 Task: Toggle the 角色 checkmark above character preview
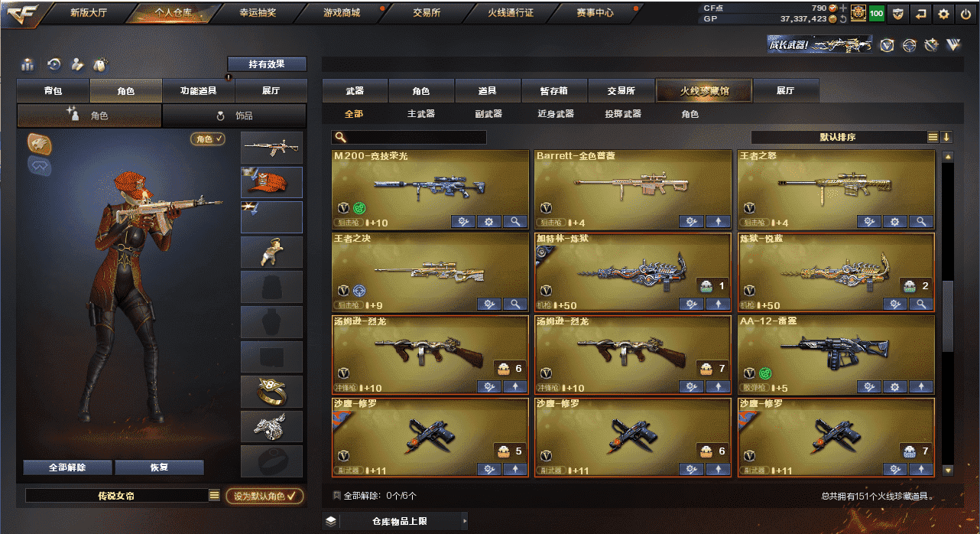tap(208, 139)
